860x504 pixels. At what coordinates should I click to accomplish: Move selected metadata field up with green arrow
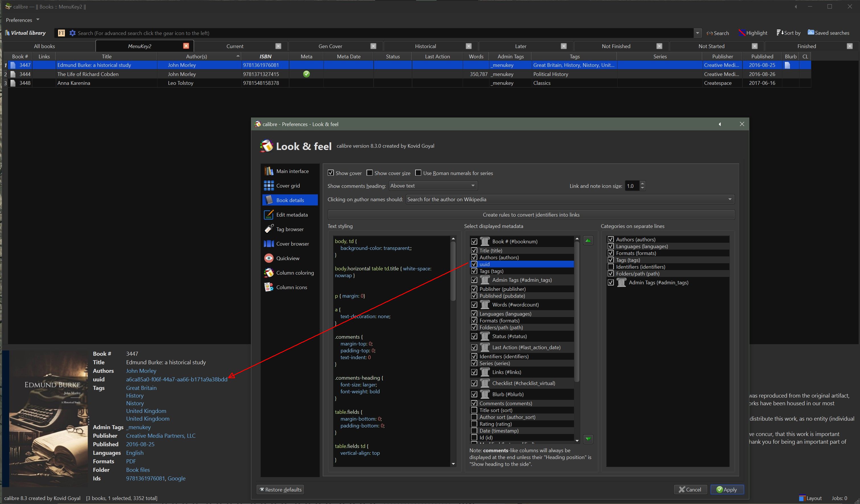click(588, 240)
